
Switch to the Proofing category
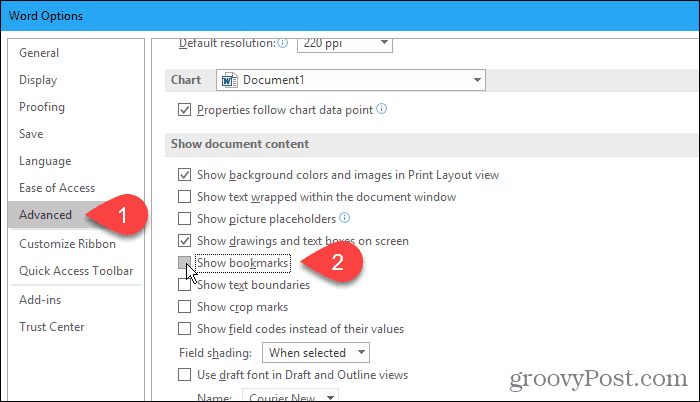[42, 107]
